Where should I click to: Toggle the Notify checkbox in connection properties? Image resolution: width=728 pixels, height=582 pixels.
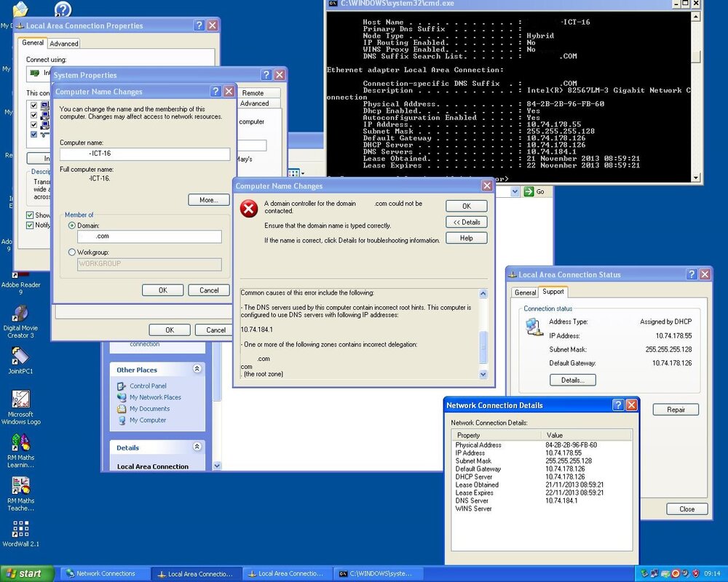point(30,225)
